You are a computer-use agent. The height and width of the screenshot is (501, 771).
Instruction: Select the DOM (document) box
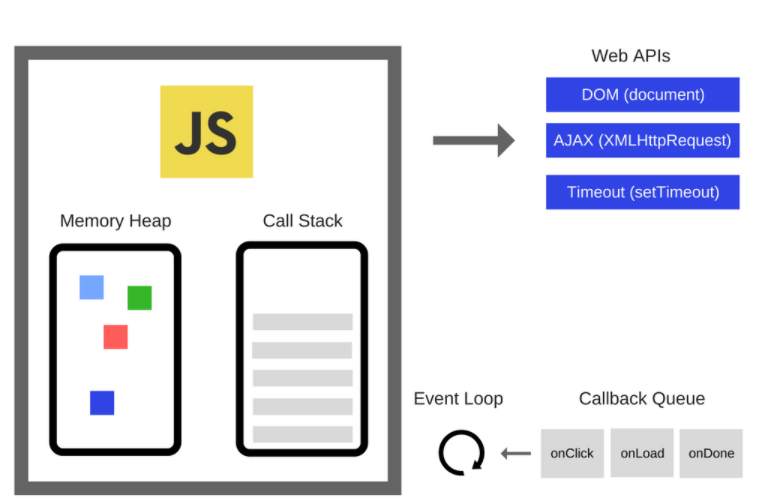click(x=643, y=94)
